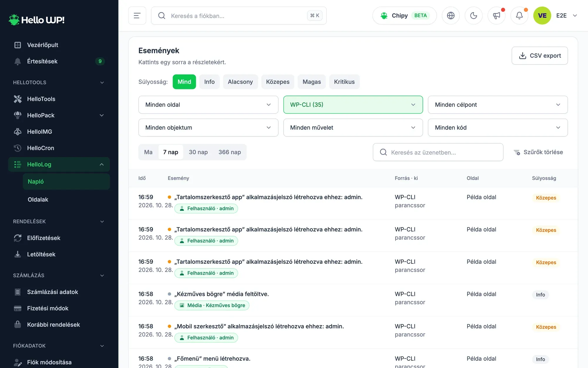
Task: Click the Hello WP! logo
Action: coord(36,20)
